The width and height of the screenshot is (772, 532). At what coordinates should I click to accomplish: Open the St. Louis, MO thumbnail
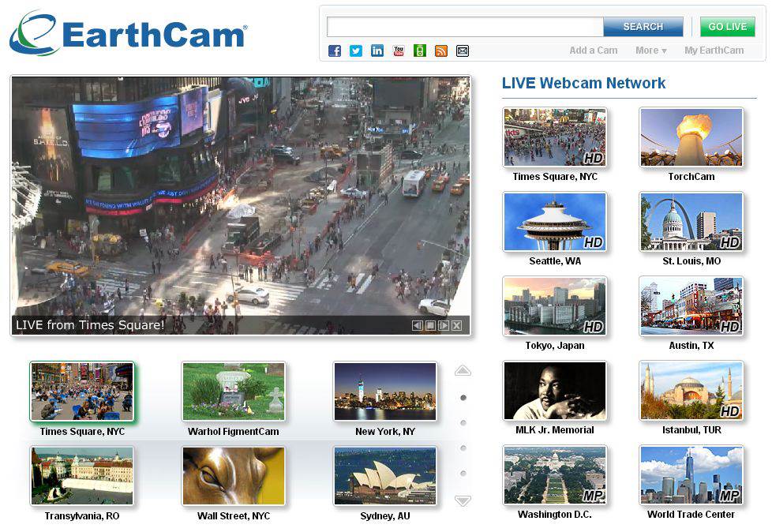coord(691,222)
